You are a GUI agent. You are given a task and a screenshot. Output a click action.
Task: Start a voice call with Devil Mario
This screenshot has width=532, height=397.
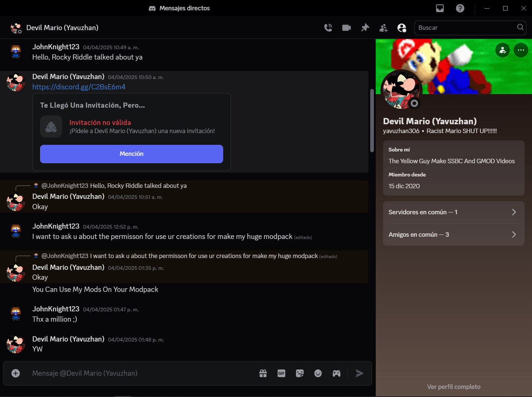(328, 28)
